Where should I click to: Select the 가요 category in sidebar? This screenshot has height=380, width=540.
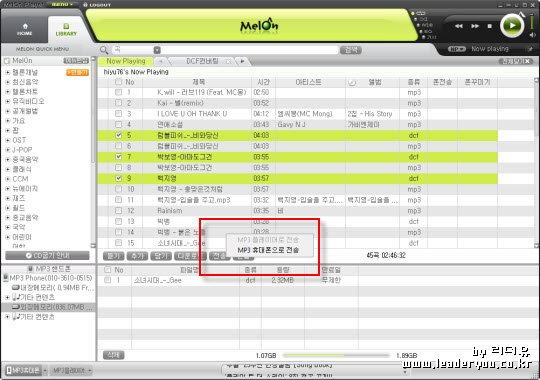(x=19, y=121)
